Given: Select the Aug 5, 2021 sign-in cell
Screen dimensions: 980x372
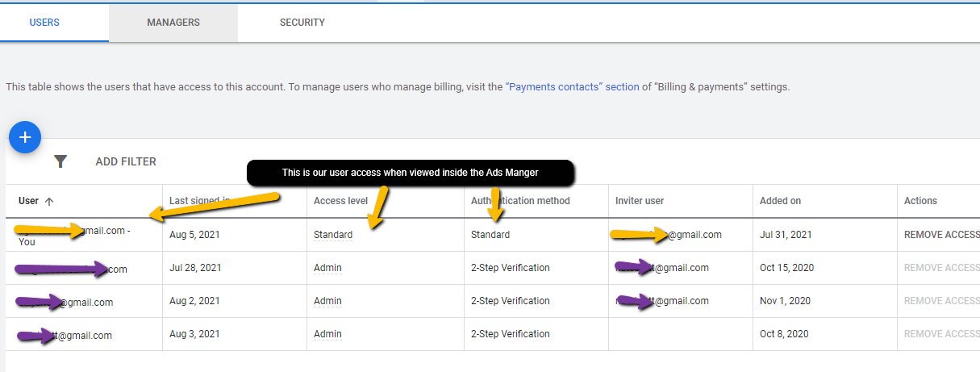Looking at the screenshot, I should pyautogui.click(x=194, y=235).
